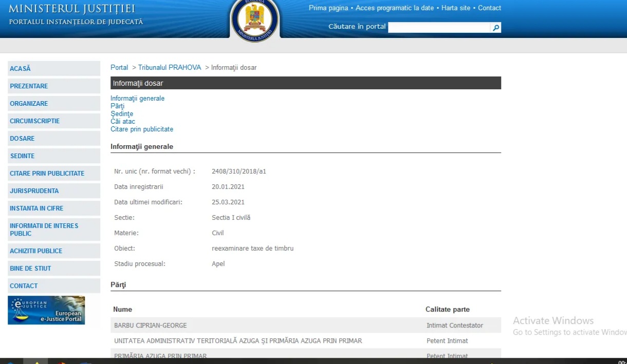
Task: Open CITARE PRIN PUBLICITATE sidebar item
Action: tap(47, 174)
